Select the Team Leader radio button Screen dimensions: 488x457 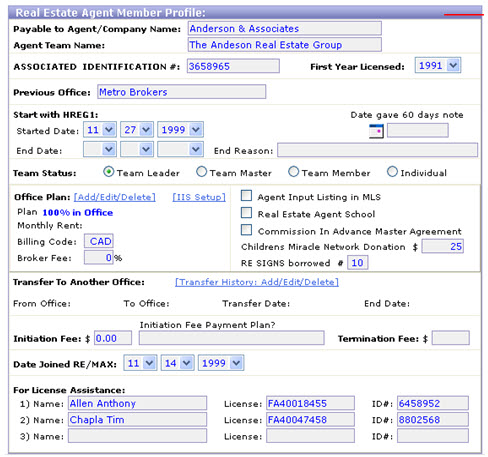click(109, 172)
